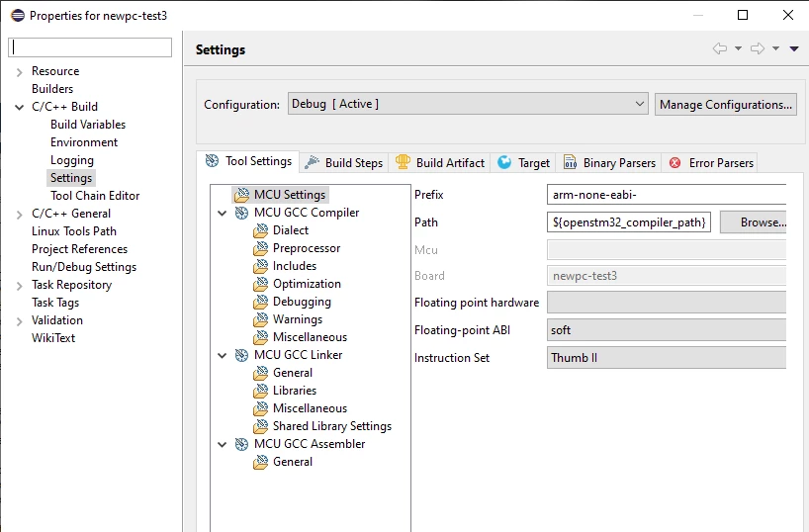Open the Instruction Set Thumb II dropdown
This screenshot has width=809, height=532.
pyautogui.click(x=666, y=358)
